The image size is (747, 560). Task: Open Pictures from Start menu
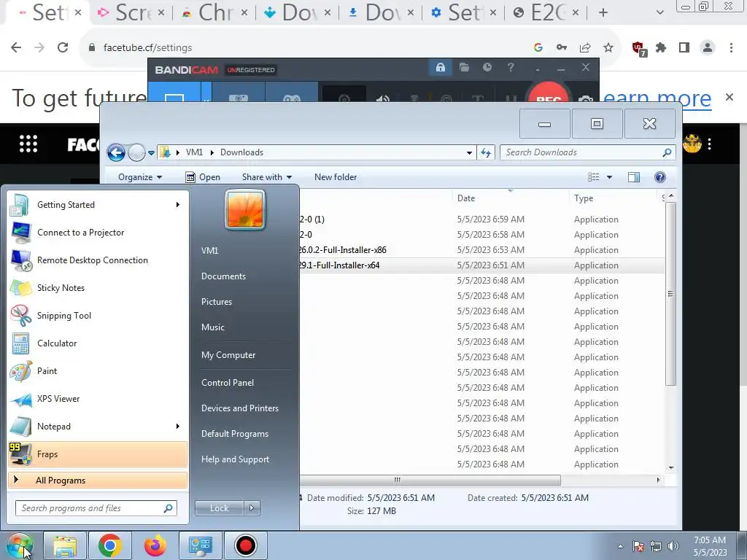(x=216, y=302)
